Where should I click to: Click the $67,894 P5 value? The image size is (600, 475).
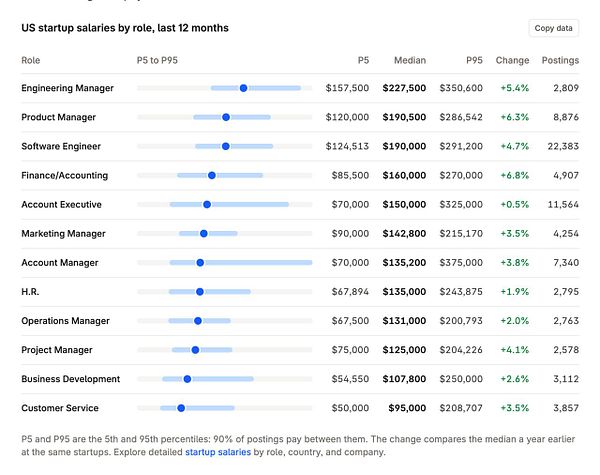pyautogui.click(x=350, y=292)
